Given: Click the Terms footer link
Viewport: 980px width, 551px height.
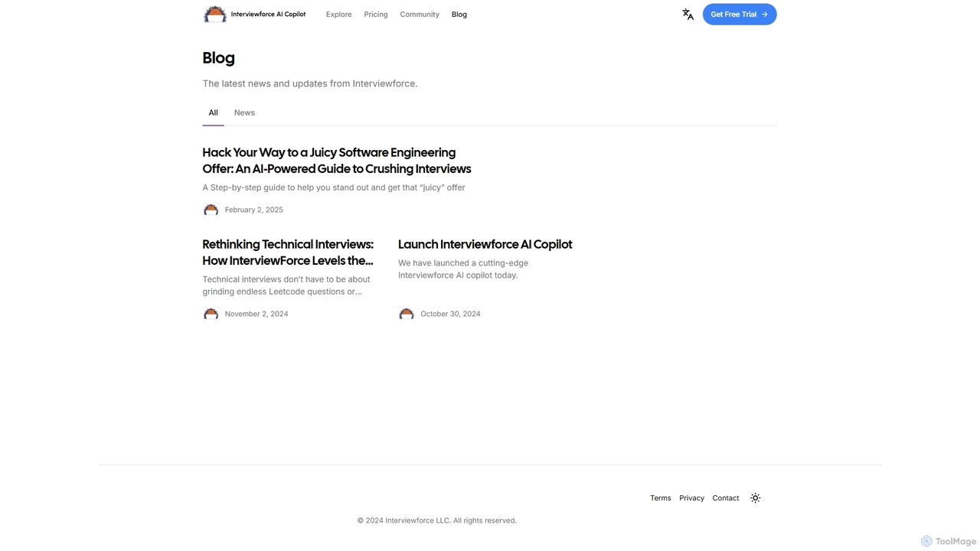Looking at the screenshot, I should click(x=660, y=498).
